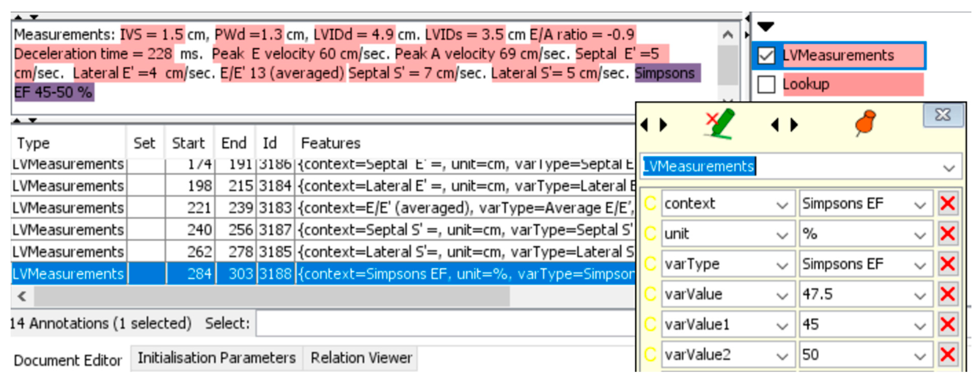Open the LVMeasurements annotation type dropdown
This screenshot has height=383, width=980.
949,168
